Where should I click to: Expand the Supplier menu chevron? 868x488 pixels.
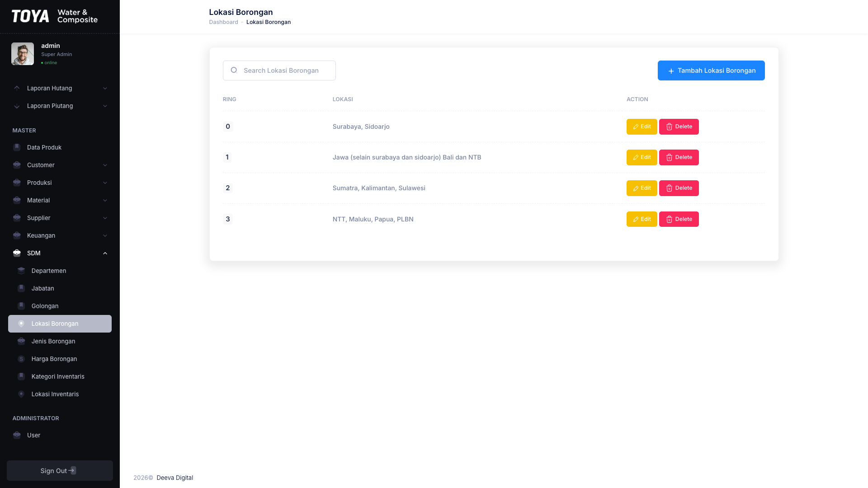[105, 218]
